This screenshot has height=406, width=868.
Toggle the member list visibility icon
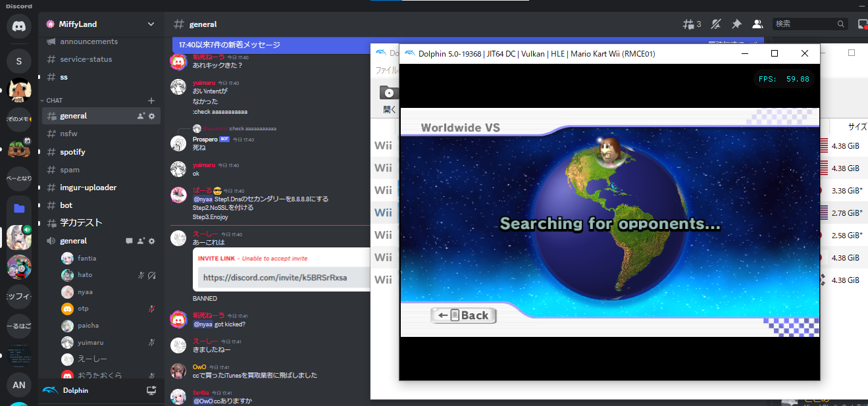click(x=757, y=24)
